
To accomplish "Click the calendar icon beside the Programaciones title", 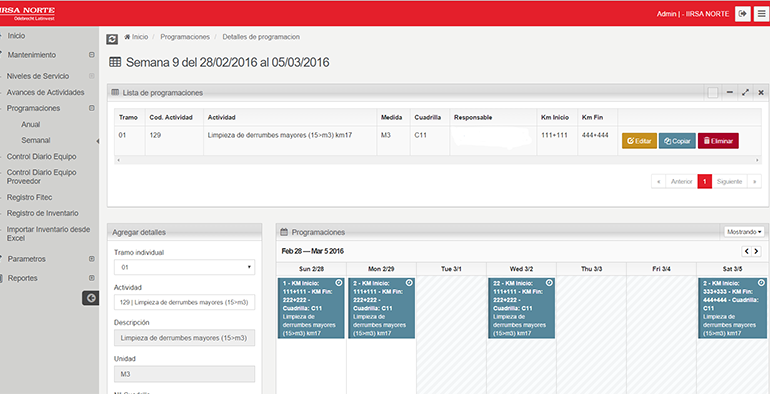I will click(x=284, y=232).
